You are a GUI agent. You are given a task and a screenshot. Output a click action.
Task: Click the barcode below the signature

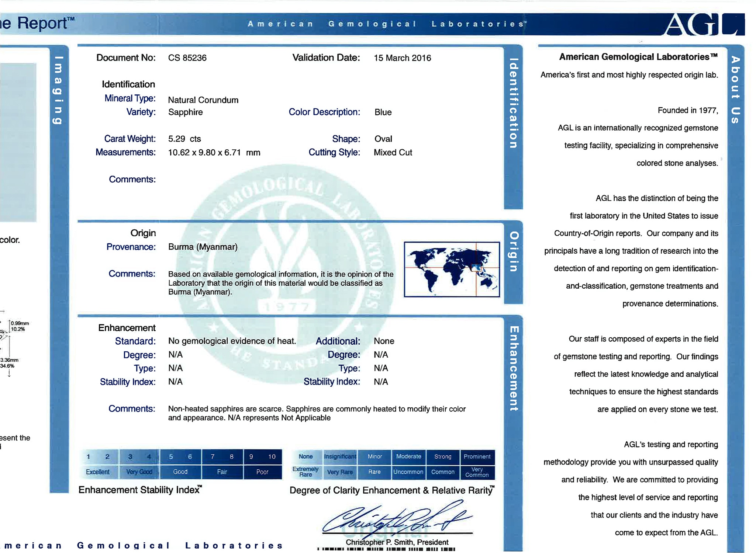click(386, 549)
